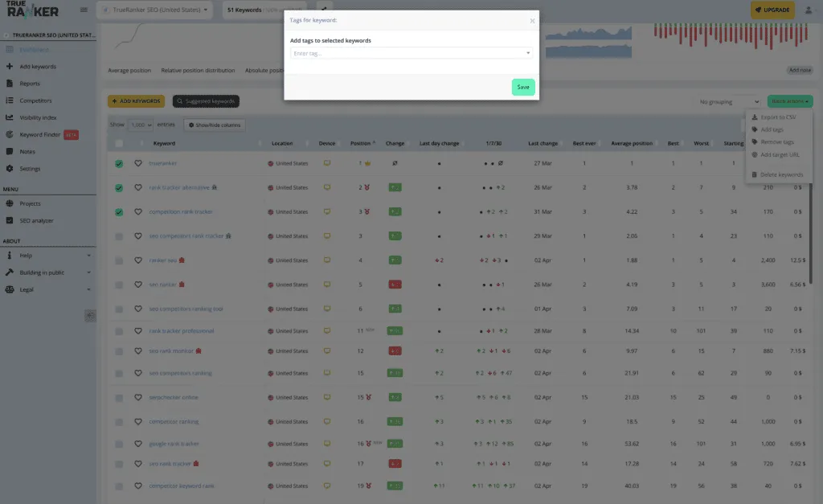This screenshot has height=504, width=823.
Task: Open SEO analyzer check icon
Action: (x=10, y=220)
